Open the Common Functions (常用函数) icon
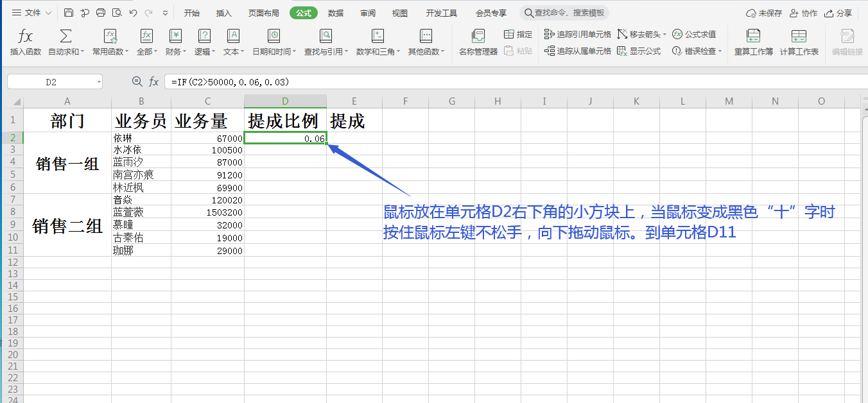Image resolution: width=868 pixels, height=403 pixels. (x=110, y=36)
